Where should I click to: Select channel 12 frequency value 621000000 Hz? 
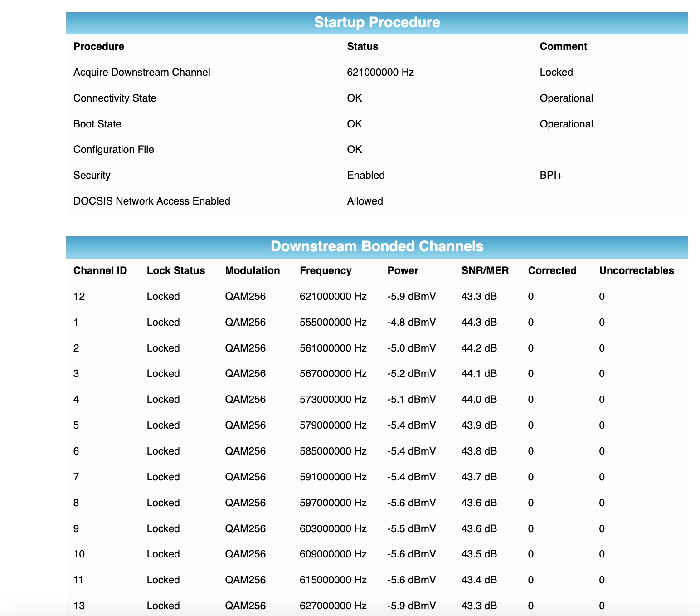(x=334, y=296)
